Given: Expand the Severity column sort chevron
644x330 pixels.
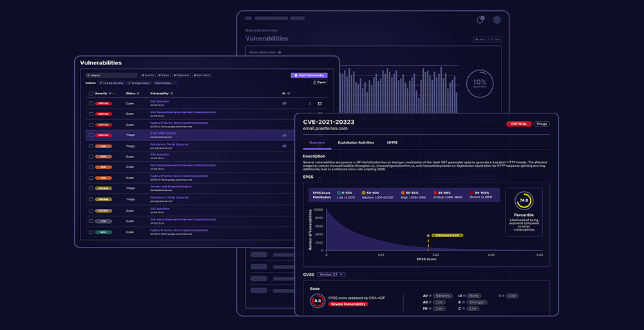Looking at the screenshot, I should tap(114, 93).
